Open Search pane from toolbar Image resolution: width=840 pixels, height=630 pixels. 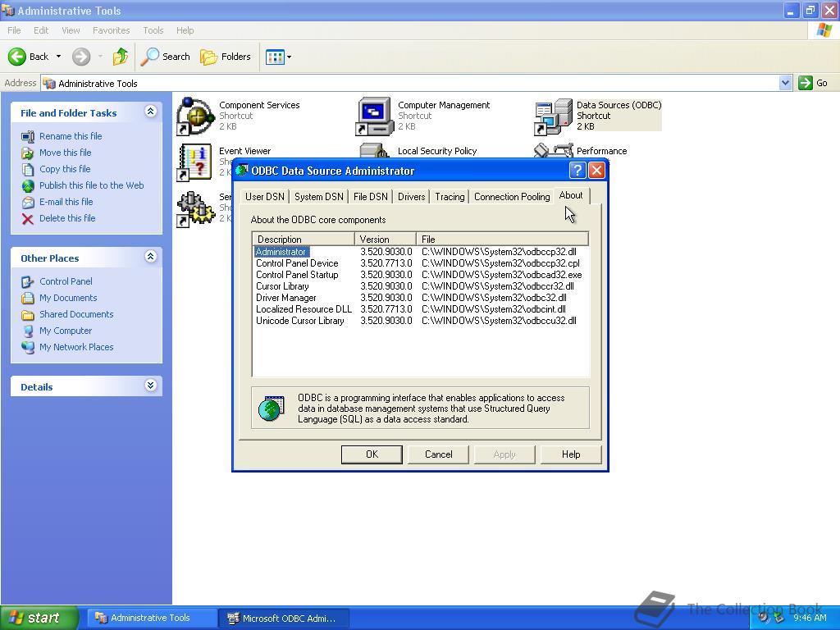[166, 57]
